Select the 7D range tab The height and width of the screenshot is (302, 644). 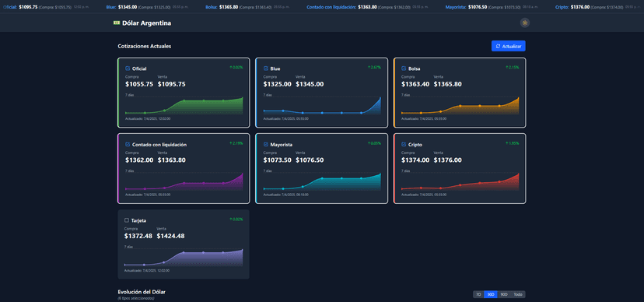(478, 294)
